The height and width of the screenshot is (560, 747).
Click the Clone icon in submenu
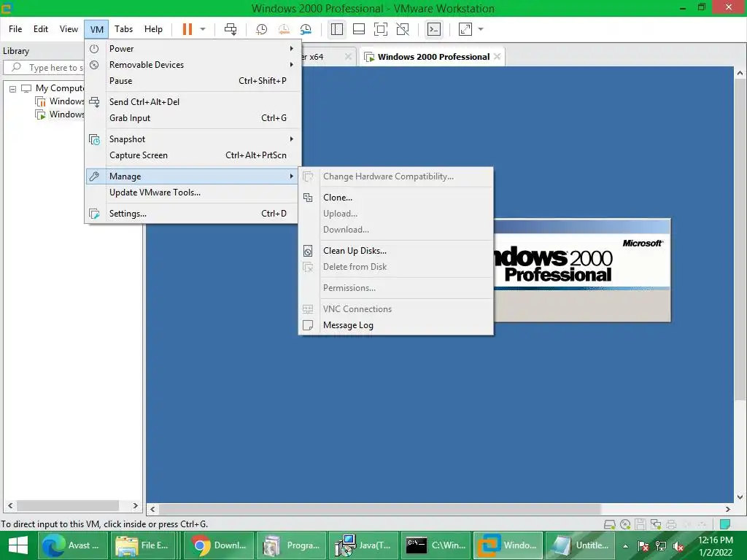coord(309,197)
